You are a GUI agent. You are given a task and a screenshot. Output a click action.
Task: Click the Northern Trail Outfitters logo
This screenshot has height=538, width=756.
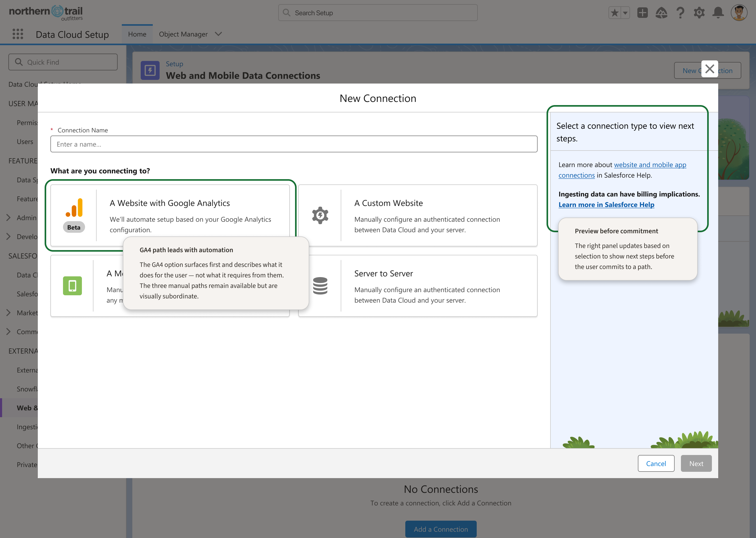point(46,13)
